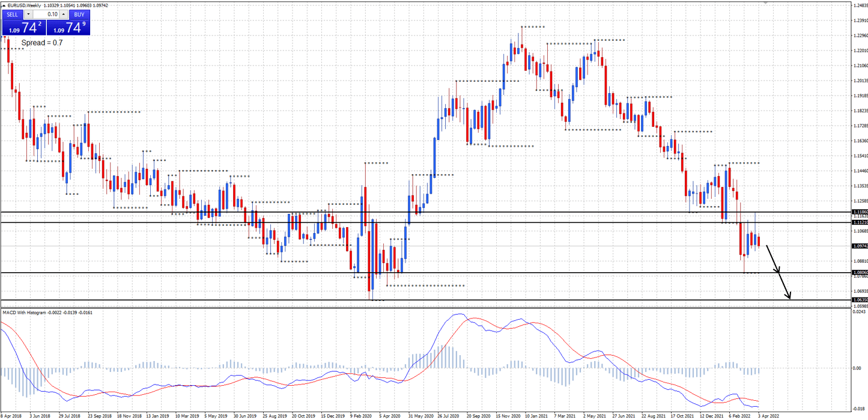The height and width of the screenshot is (420, 868).
Task: Click the '10 Jan 2021' date label
Action: coord(536,415)
